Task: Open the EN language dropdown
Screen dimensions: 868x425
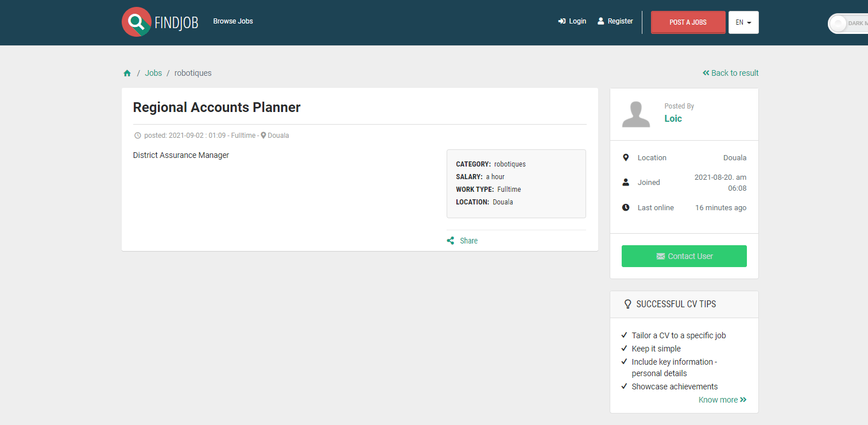Action: point(743,22)
